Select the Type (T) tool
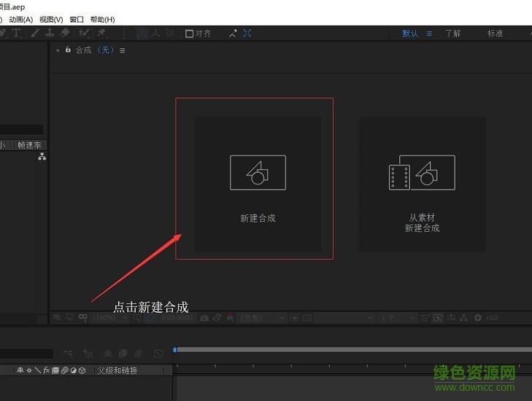The height and width of the screenshot is (401, 532). (17, 34)
